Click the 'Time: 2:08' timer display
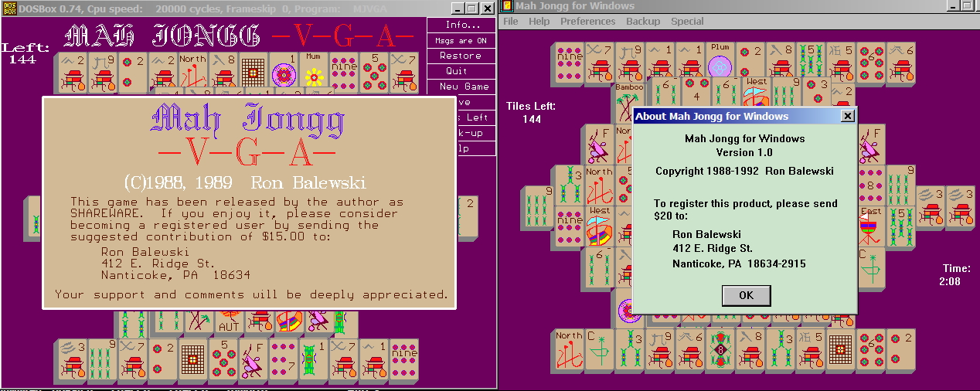 coord(956,275)
